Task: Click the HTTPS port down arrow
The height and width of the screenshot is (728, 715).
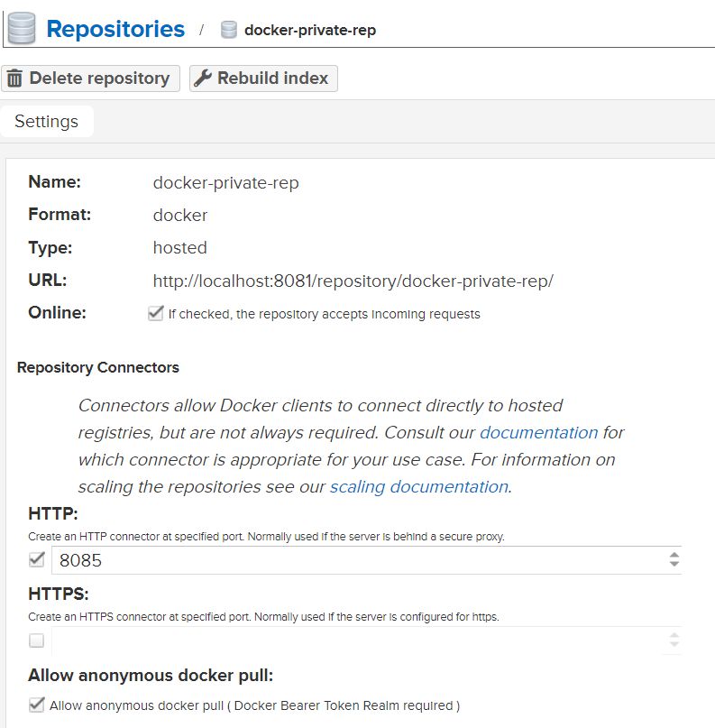Action: (674, 646)
